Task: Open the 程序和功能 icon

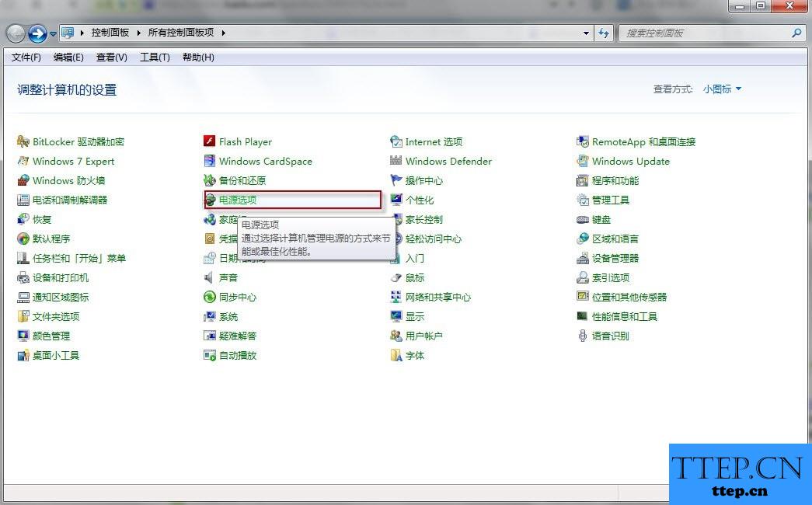Action: click(583, 180)
